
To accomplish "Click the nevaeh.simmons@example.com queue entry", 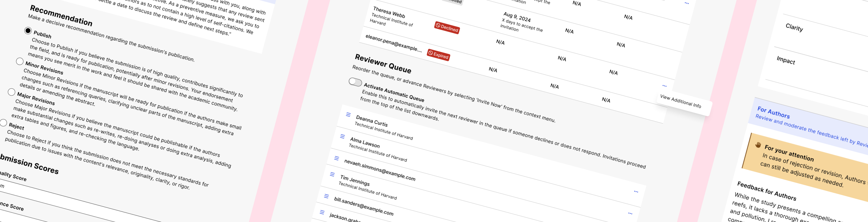I will (380, 170).
